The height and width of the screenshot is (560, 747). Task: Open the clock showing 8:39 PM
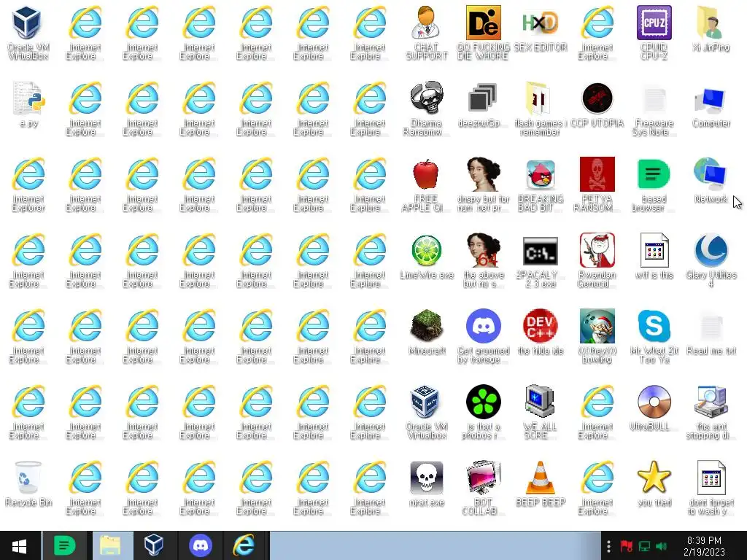(x=704, y=546)
